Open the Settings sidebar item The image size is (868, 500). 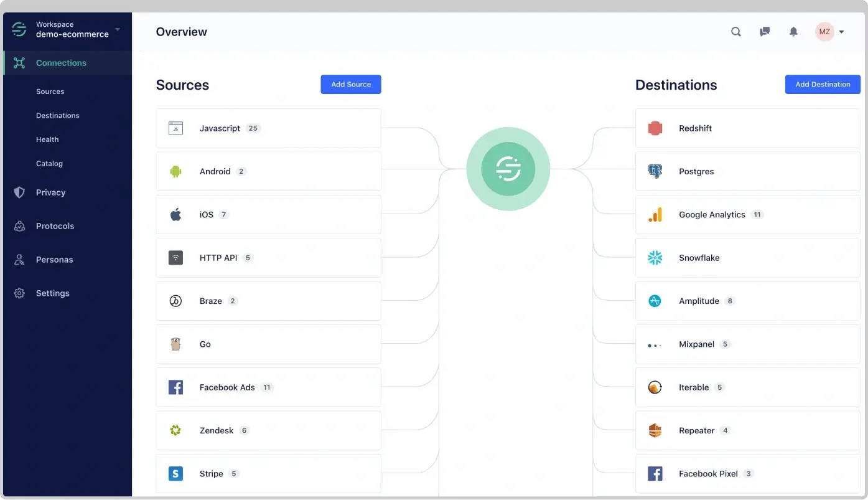(52, 293)
